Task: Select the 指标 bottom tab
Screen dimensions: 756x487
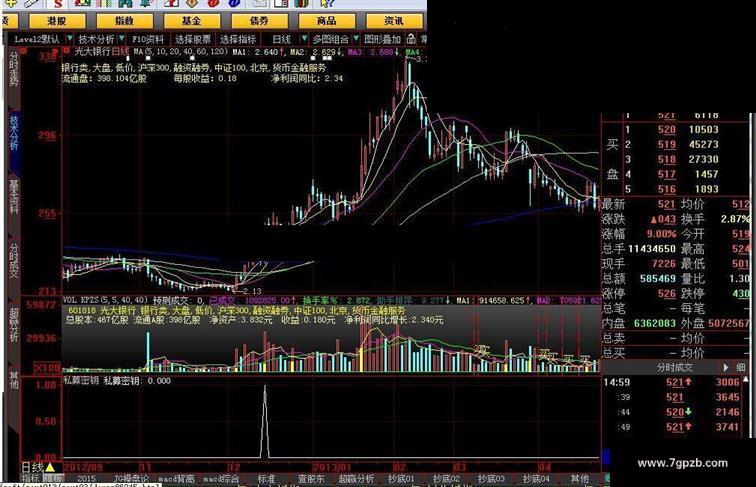Action: (30, 478)
